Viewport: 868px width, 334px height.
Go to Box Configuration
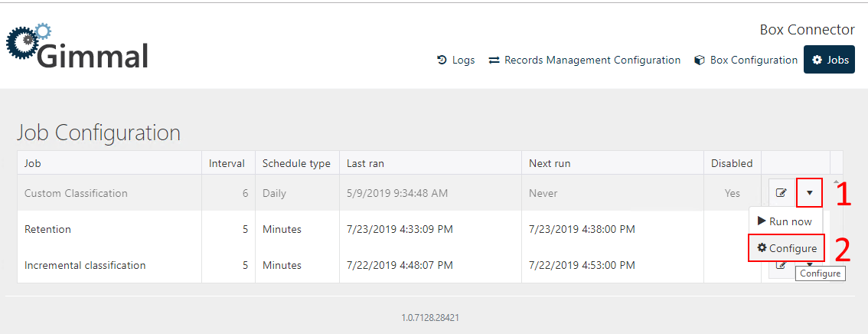click(x=746, y=60)
